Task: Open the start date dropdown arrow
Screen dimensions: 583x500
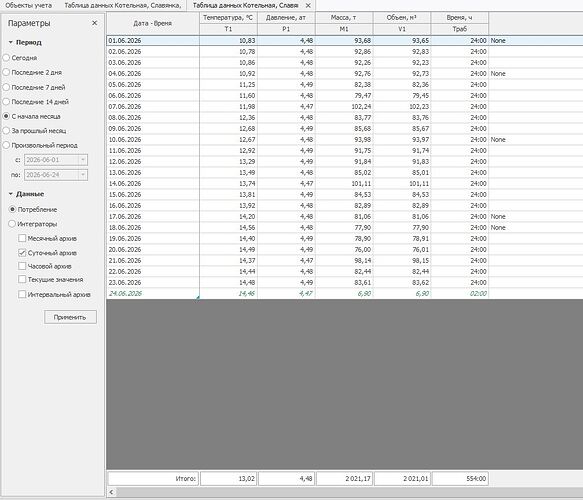Action: pyautogui.click(x=83, y=160)
